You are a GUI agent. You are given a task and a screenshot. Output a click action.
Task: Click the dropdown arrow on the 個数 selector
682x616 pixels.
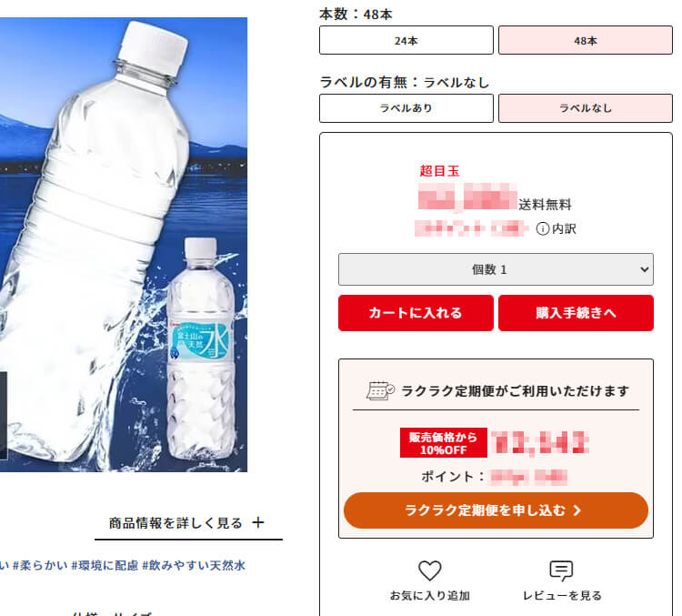645,269
